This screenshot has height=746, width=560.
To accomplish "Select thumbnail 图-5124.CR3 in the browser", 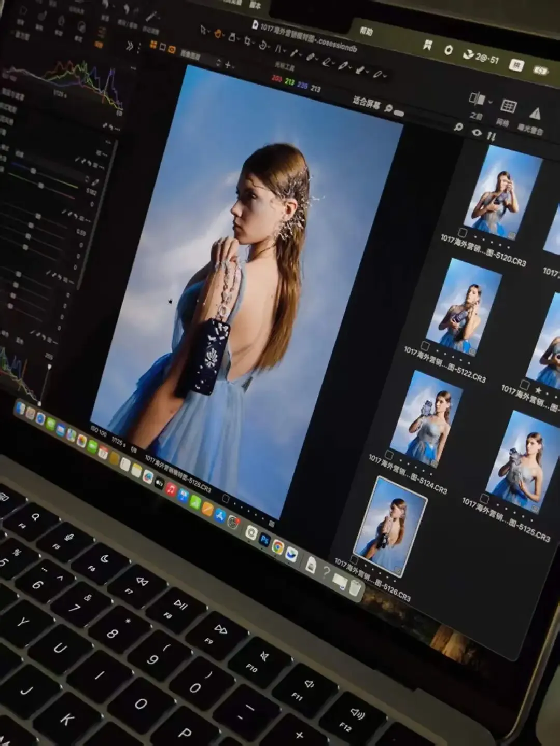I will coord(425,418).
